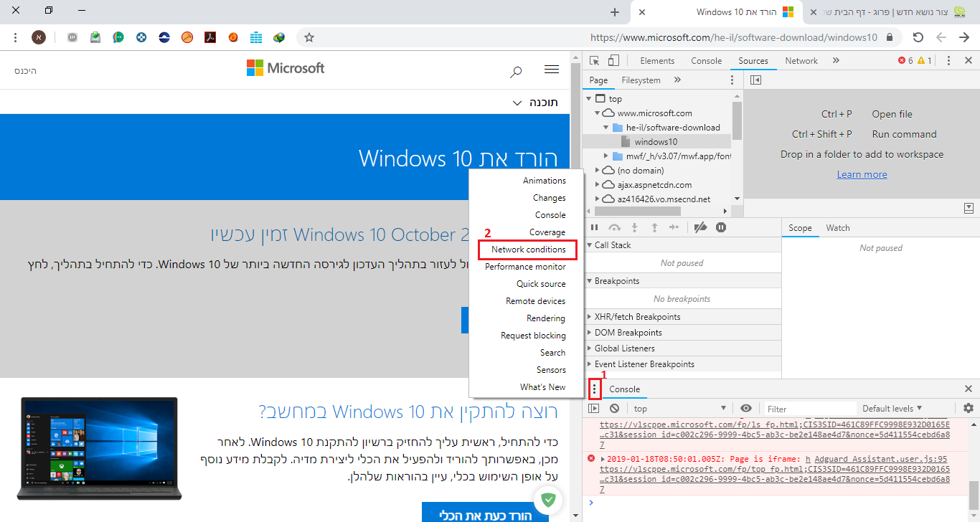Select Sensors from the drawer menu
The image size is (980, 522).
coord(551,370)
